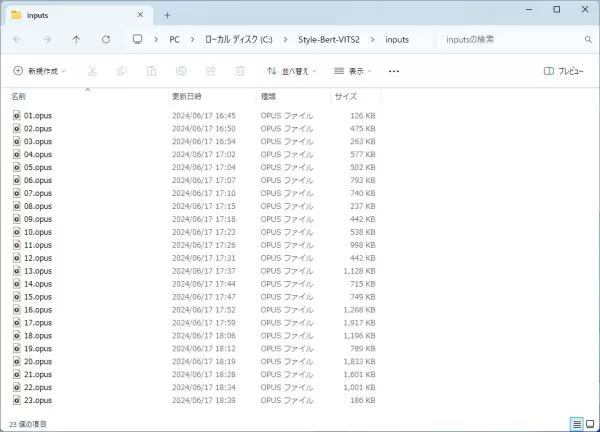
Task: Switch to details view icon in status bar
Action: coord(577,424)
